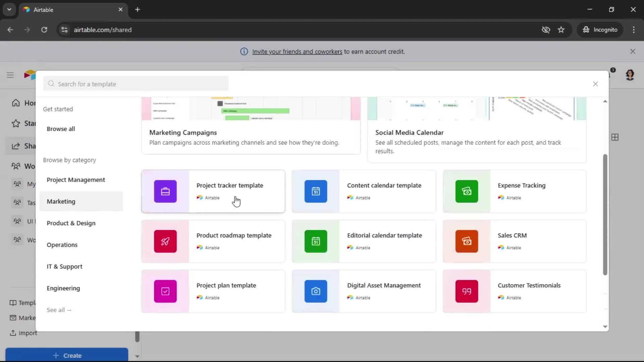The image size is (644, 362).
Task: Click the red rocket icon of Product roadmap template
Action: click(x=165, y=241)
